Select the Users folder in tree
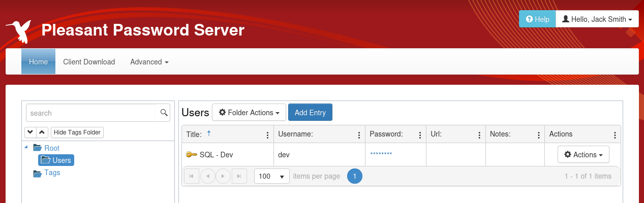644x203 pixels. click(x=56, y=160)
